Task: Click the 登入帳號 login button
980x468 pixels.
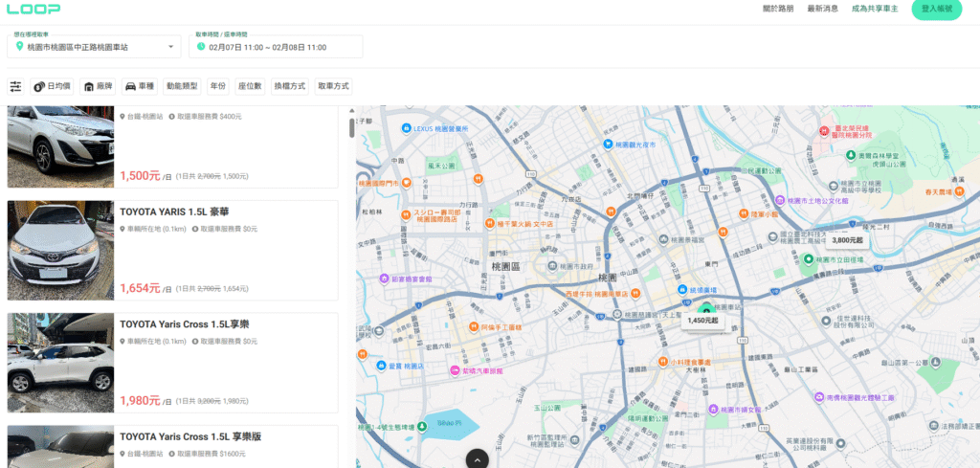Action: 936,10
